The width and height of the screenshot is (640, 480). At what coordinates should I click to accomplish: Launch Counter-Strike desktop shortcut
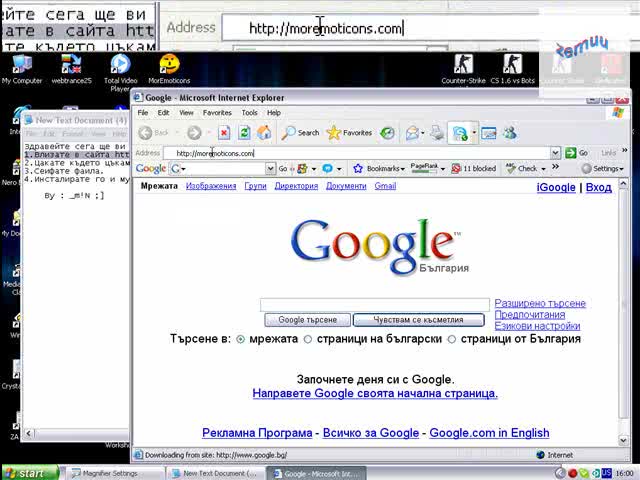tap(463, 69)
